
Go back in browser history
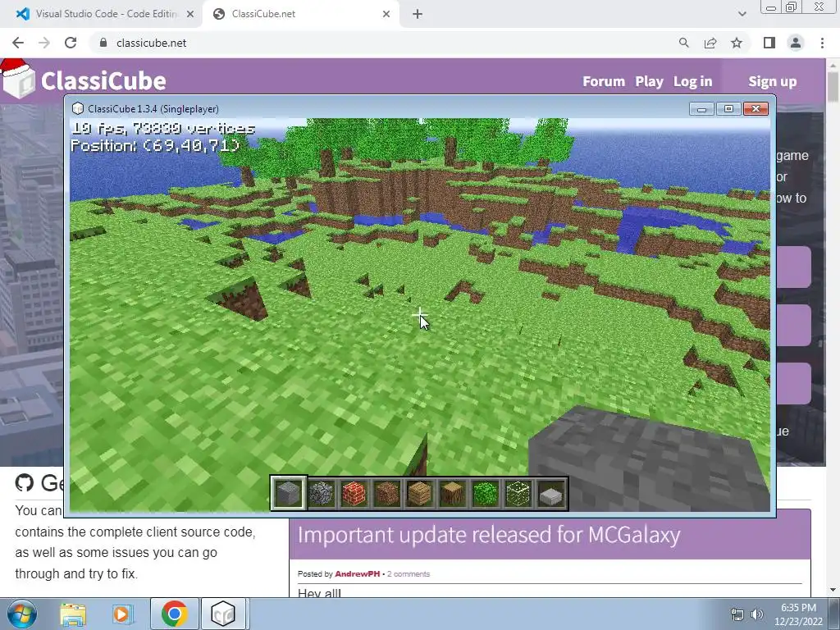tap(18, 43)
